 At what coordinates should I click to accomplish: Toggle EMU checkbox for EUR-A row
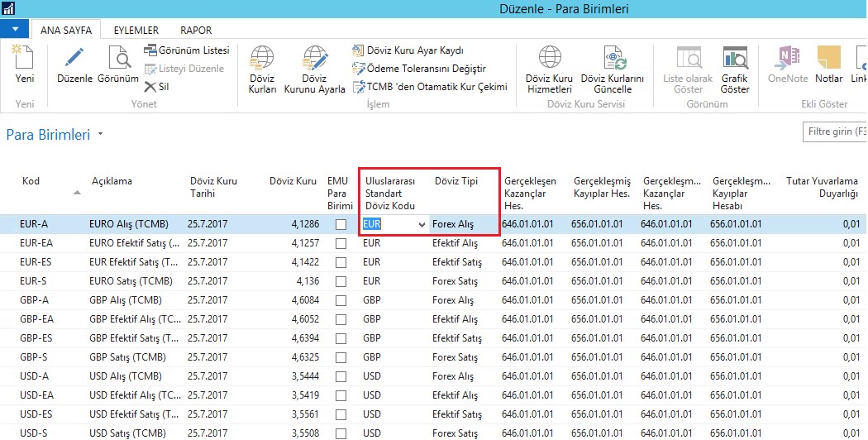(x=341, y=224)
